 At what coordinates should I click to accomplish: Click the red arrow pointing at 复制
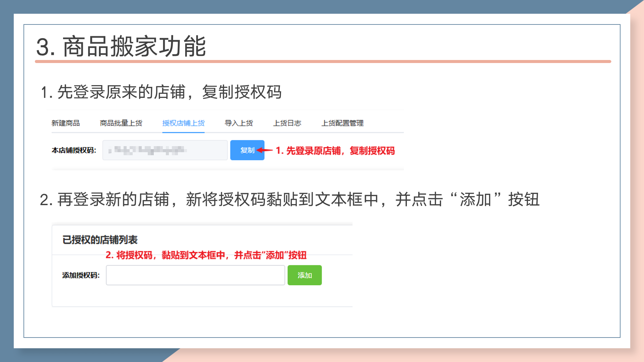click(x=265, y=150)
